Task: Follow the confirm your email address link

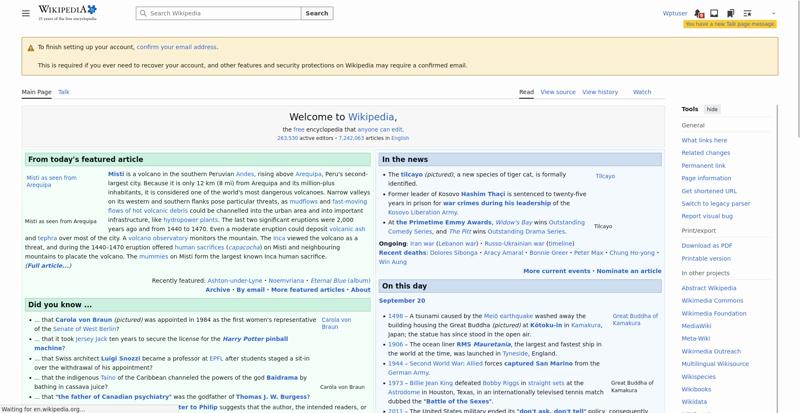Action: (x=177, y=47)
